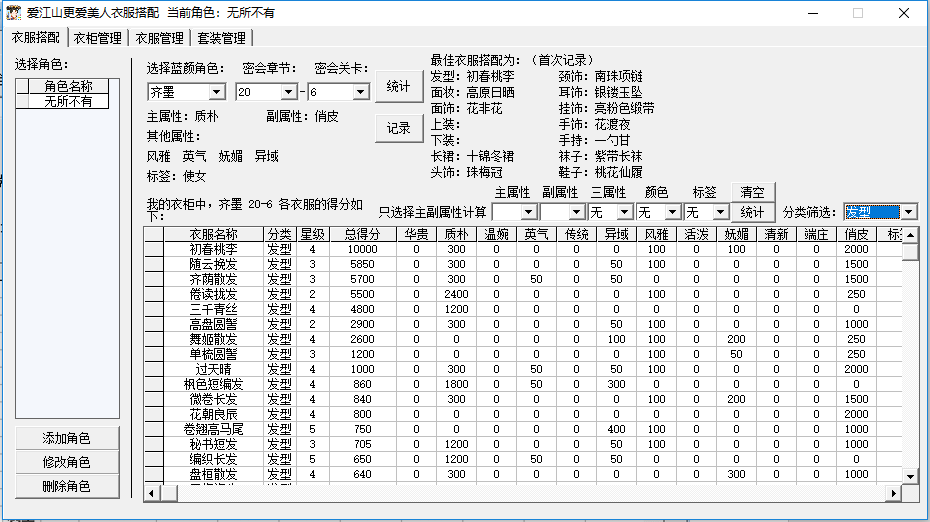Switch to the 衣服管理 tab
The image size is (930, 522).
point(159,38)
